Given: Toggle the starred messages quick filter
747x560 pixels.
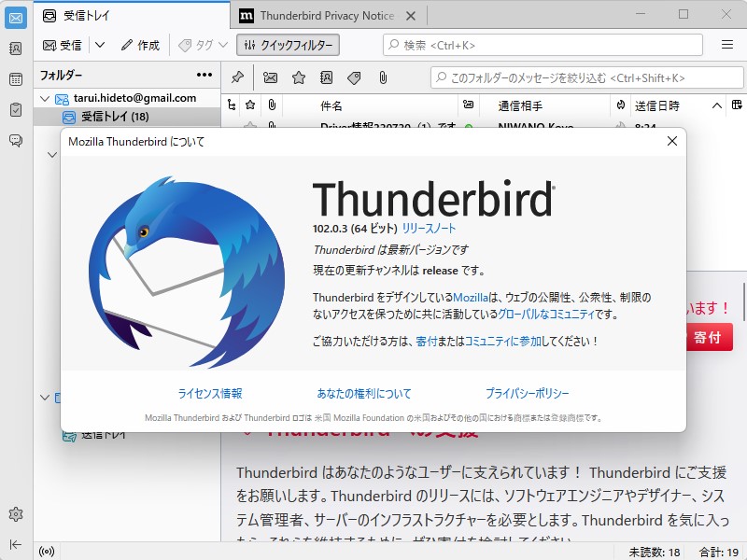Looking at the screenshot, I should tap(299, 78).
